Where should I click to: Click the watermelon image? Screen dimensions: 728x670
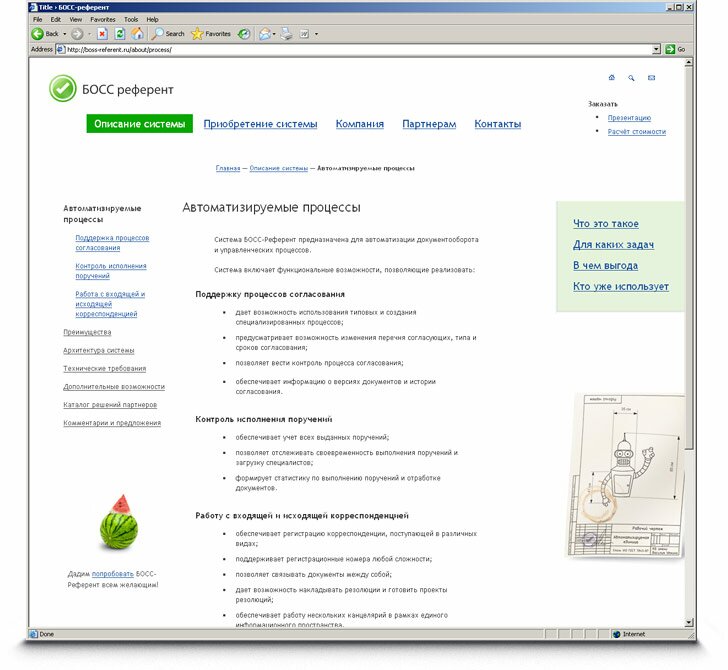tap(119, 522)
